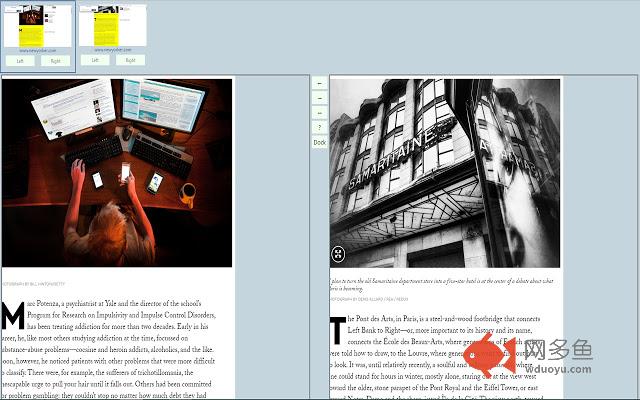The height and width of the screenshot is (400, 640).
Task: Click newyorker.com label under first thumbnail
Action: click(37, 50)
